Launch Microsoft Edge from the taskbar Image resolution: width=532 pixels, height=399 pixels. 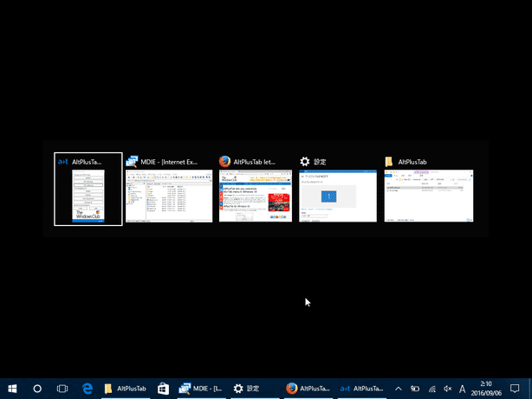click(88, 389)
